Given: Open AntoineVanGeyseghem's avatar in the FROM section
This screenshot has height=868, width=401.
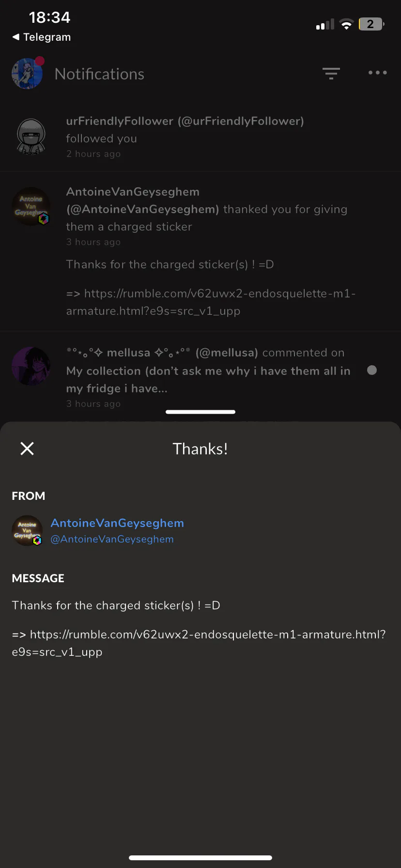Looking at the screenshot, I should pos(27,531).
